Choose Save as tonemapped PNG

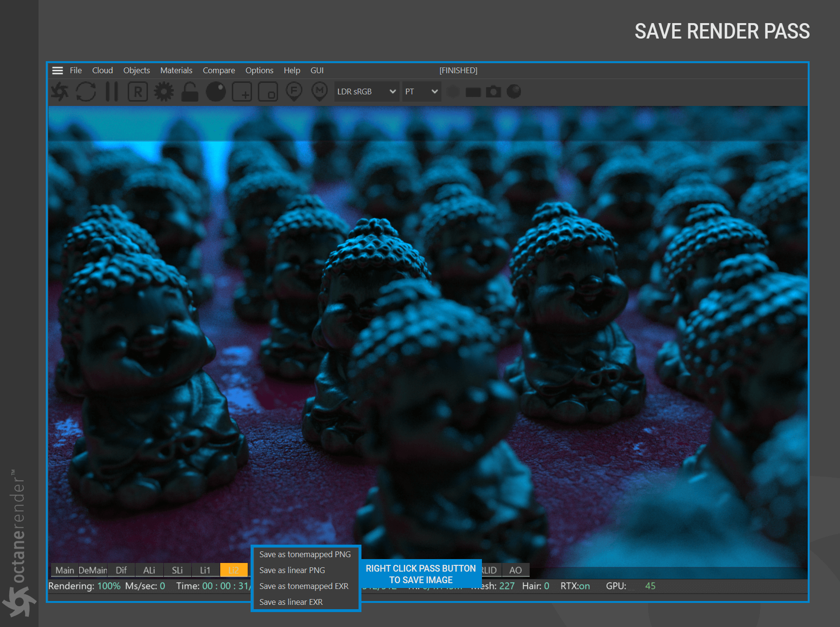(306, 555)
